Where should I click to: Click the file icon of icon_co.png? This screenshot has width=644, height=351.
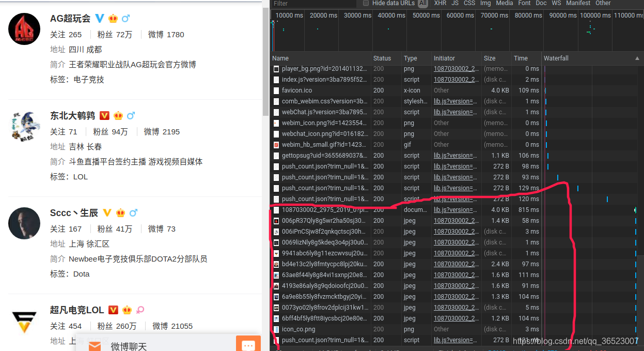click(x=276, y=329)
